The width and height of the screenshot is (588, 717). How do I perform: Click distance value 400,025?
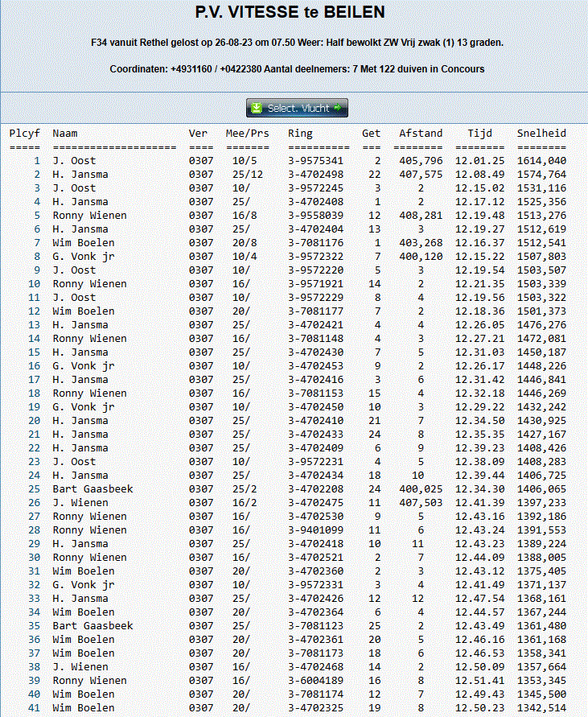pyautogui.click(x=421, y=489)
